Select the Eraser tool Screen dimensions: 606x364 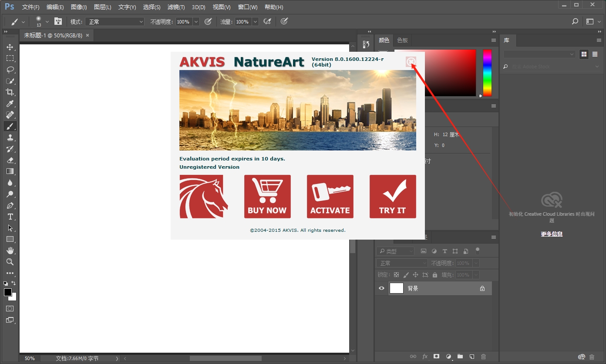coord(10,160)
